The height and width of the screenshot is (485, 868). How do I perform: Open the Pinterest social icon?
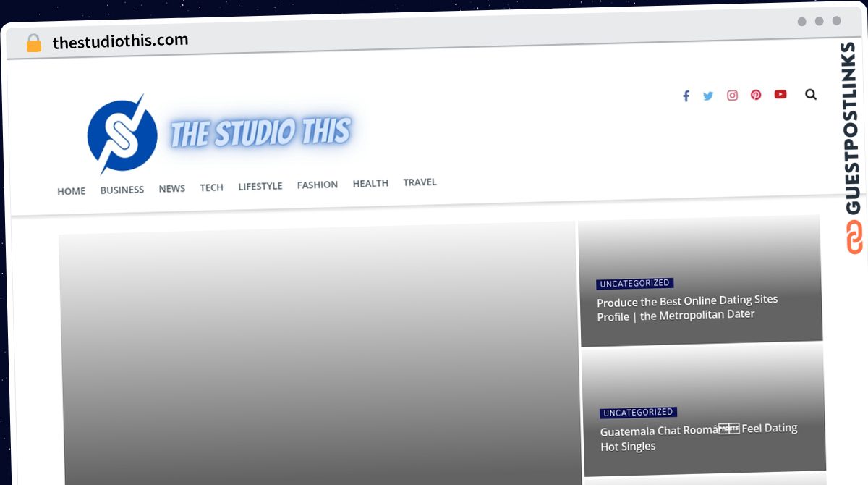click(x=756, y=95)
